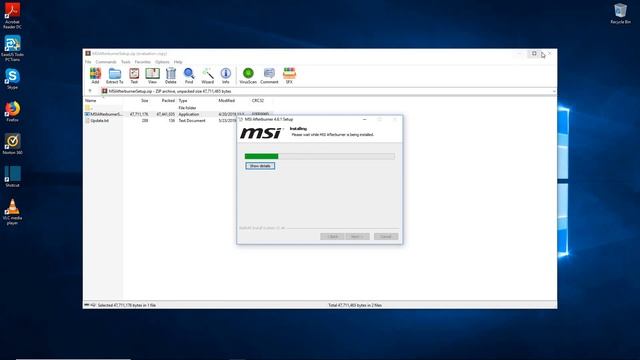Launch the Wizard tool
The image size is (640, 360).
tap(207, 76)
